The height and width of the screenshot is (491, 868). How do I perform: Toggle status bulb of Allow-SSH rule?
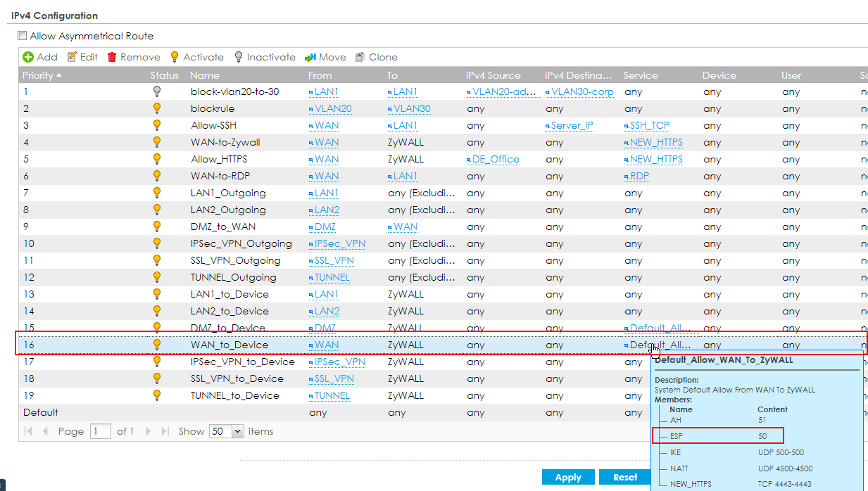tap(157, 125)
